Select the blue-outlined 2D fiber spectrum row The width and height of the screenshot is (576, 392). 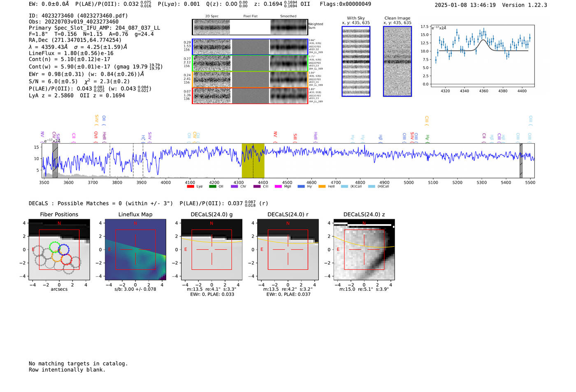250,47
